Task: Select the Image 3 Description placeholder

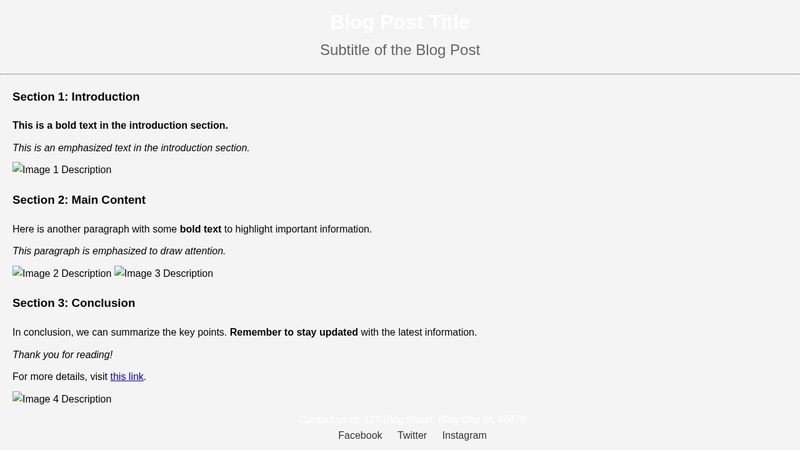Action: pyautogui.click(x=164, y=273)
